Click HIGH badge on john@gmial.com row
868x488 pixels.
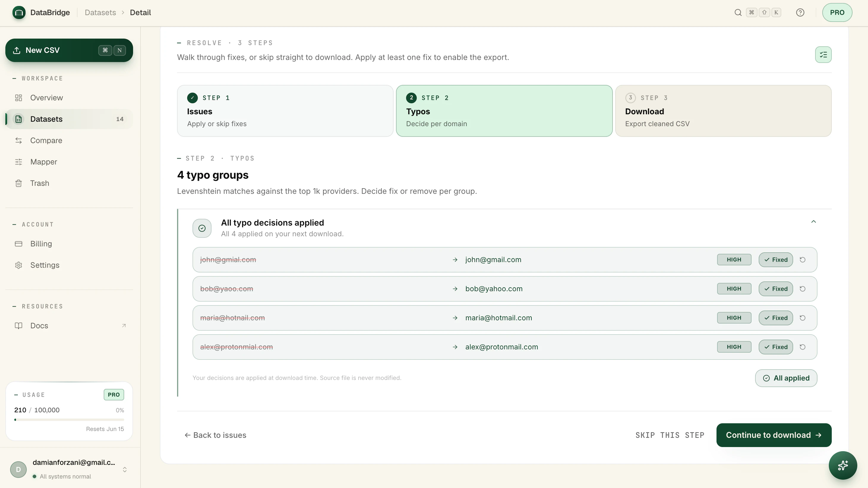734,260
